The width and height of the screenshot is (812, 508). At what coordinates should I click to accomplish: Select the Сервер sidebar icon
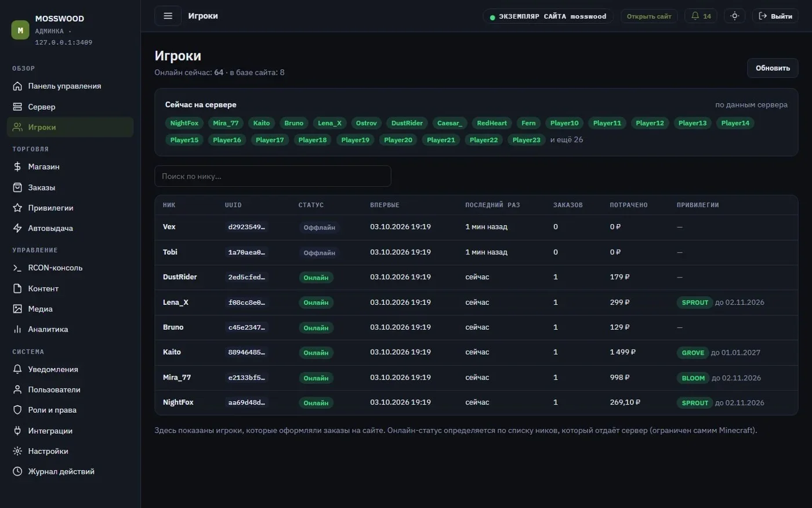coord(17,107)
